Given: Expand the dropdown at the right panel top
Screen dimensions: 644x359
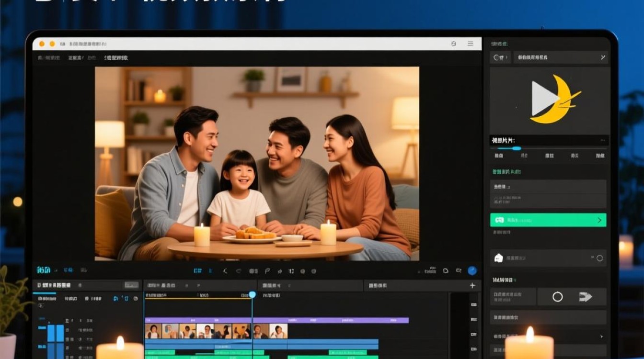Looking at the screenshot, I should [561, 57].
